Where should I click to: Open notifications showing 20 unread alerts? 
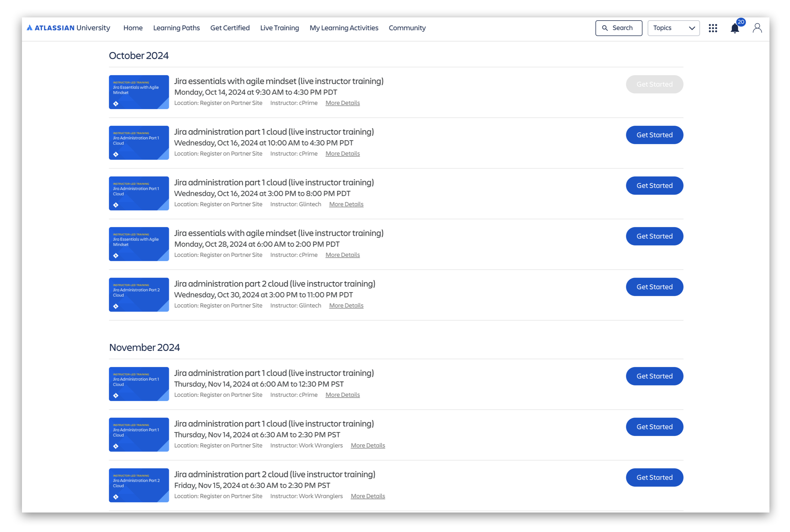pos(735,28)
